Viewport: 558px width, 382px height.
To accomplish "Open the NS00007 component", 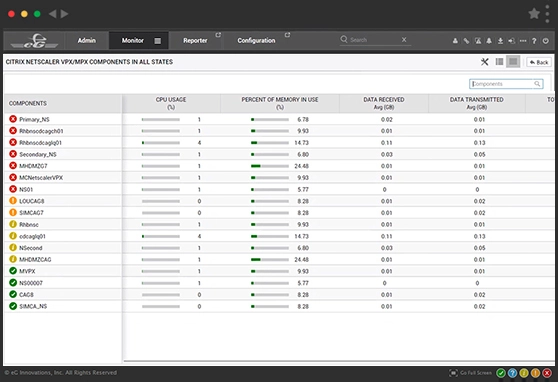I will click(x=31, y=283).
